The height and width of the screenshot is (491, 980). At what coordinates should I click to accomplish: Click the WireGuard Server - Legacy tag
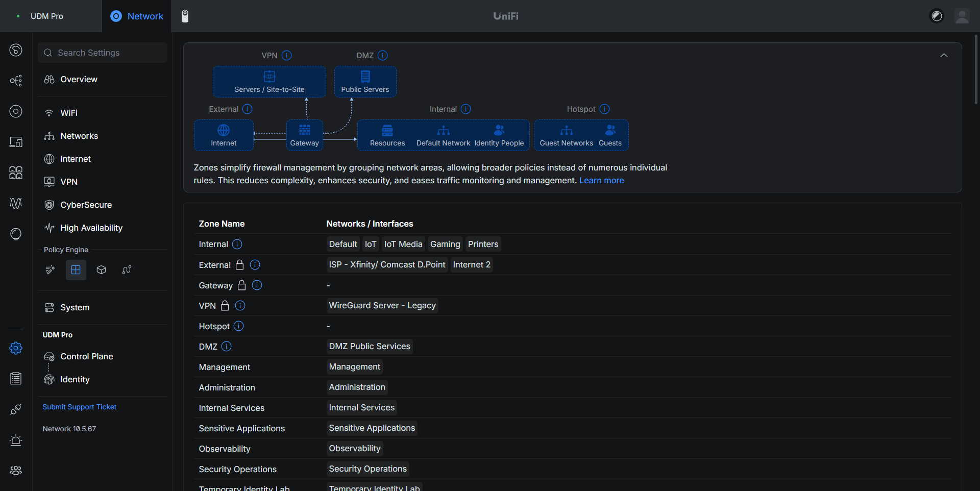coord(382,305)
